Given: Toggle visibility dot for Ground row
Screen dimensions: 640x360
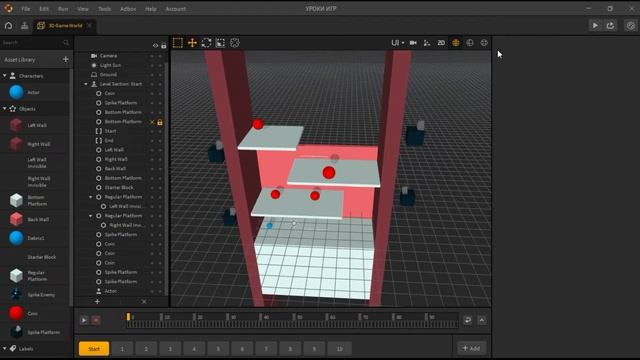Looking at the screenshot, I should [x=152, y=75].
